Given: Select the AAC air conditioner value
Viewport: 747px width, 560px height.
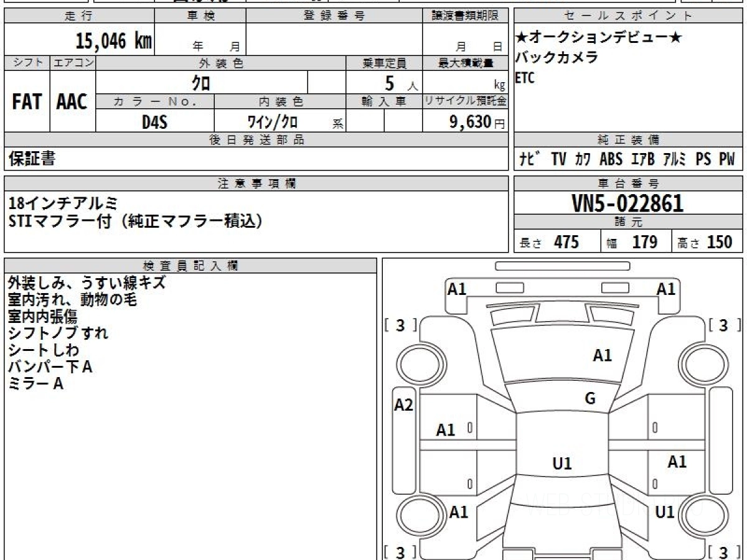Looking at the screenshot, I should 72,102.
